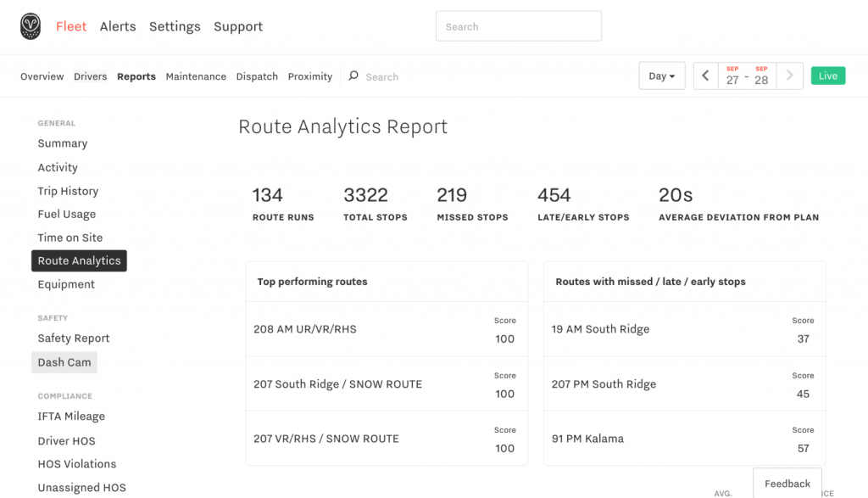Click into the top search field

[518, 26]
